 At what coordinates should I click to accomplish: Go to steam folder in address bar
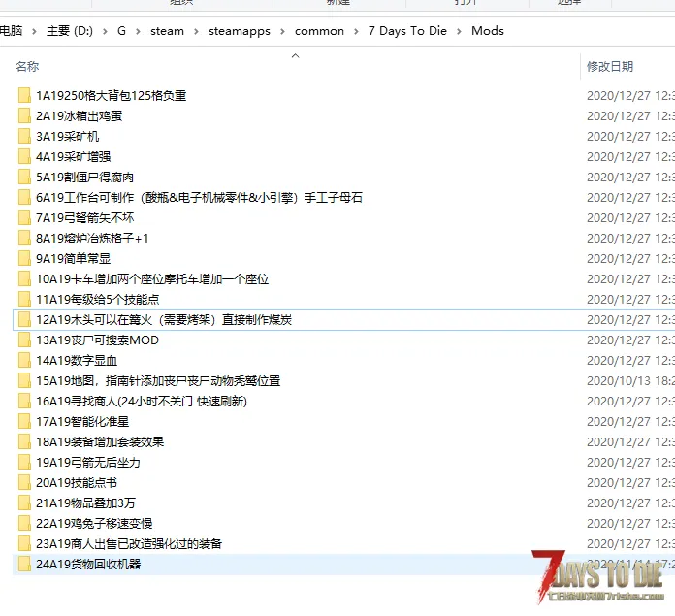coord(167,31)
